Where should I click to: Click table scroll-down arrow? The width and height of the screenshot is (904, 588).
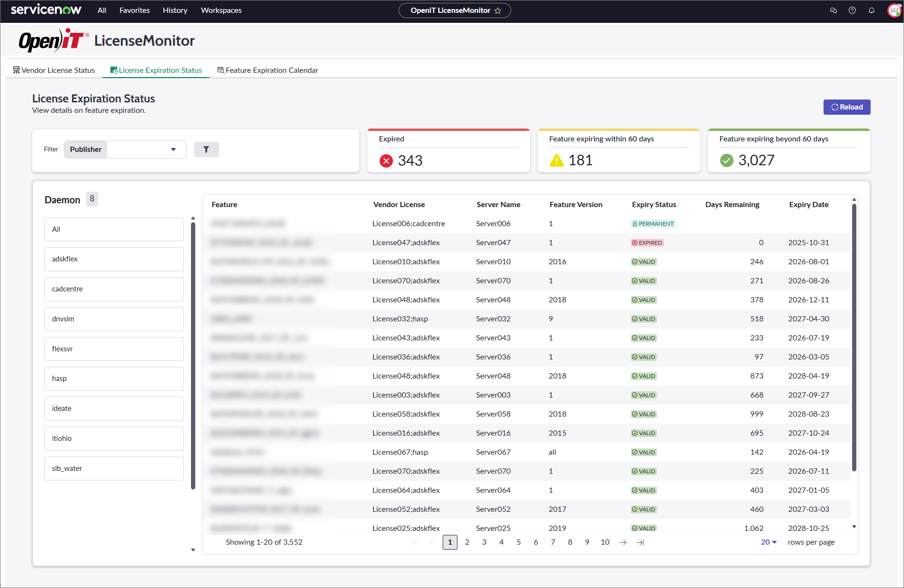click(x=854, y=527)
